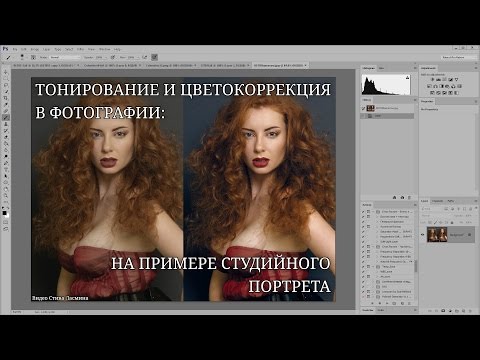Screen dimensions: 480x360
Task: Select the Properties panel tab
Action: (427, 101)
